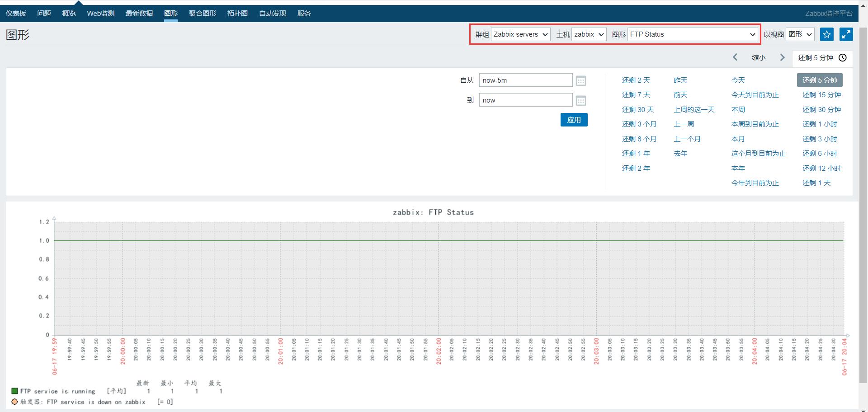Open the 问题 menu item
Viewport: 868px width, 412px height.
[x=44, y=14]
